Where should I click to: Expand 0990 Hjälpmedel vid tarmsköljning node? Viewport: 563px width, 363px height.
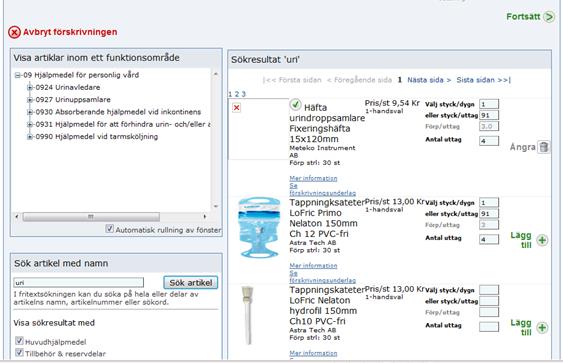tap(30, 137)
